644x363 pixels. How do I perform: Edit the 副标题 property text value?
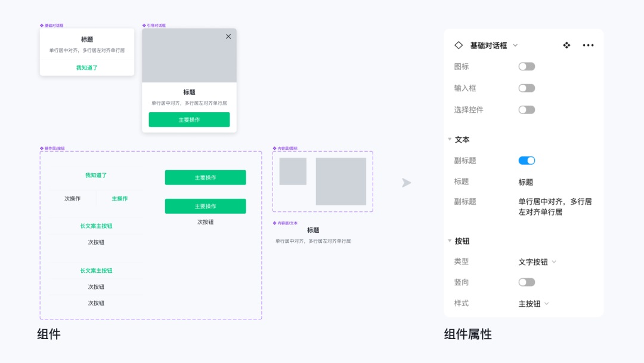(x=555, y=207)
